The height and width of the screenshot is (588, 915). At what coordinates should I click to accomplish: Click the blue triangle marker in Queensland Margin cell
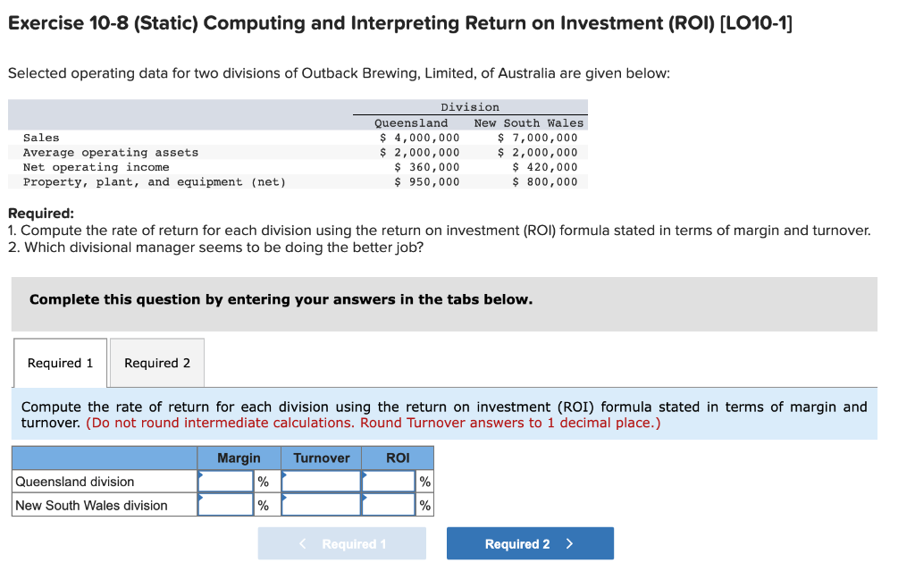point(202,474)
